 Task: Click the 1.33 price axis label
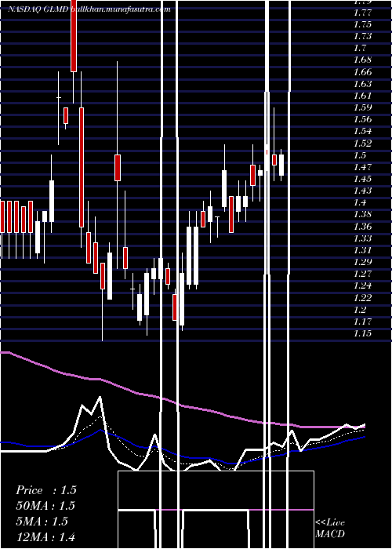tap(362, 238)
